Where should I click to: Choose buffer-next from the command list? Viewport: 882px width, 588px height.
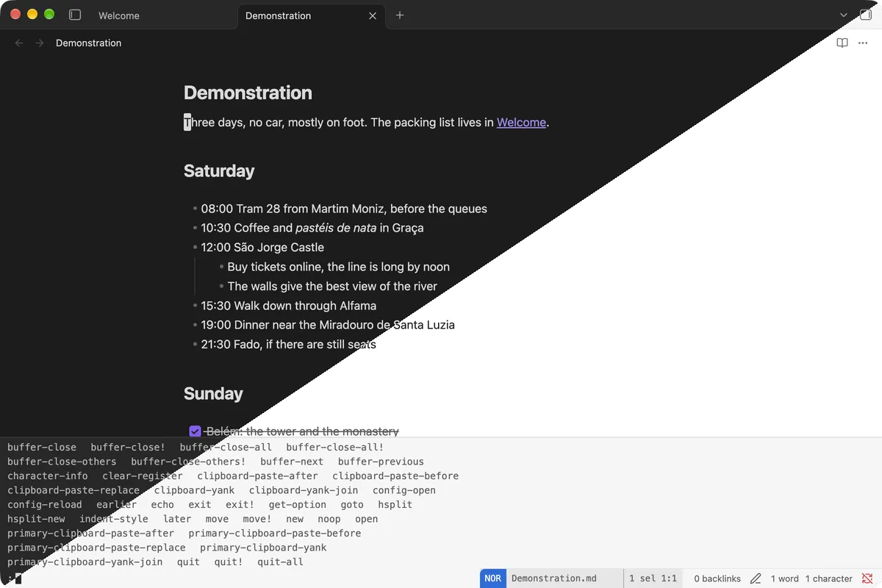pos(292,462)
